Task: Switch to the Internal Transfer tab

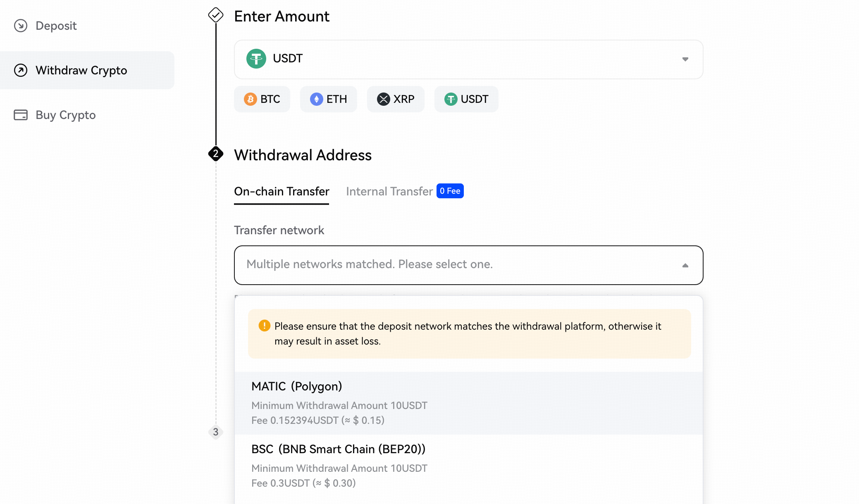Action: [x=389, y=191]
